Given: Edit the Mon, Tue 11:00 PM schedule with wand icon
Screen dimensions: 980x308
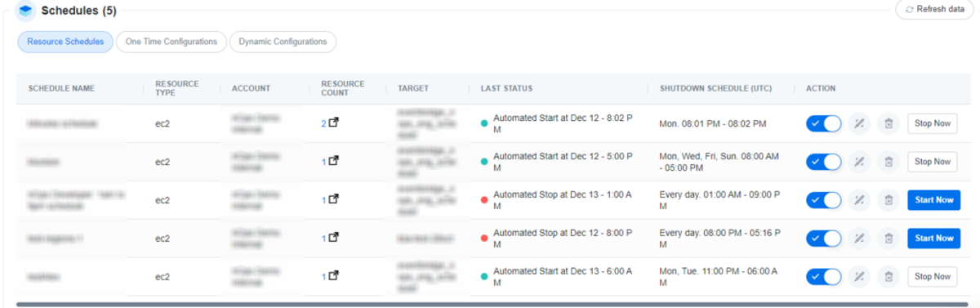Looking at the screenshot, I should 859,277.
